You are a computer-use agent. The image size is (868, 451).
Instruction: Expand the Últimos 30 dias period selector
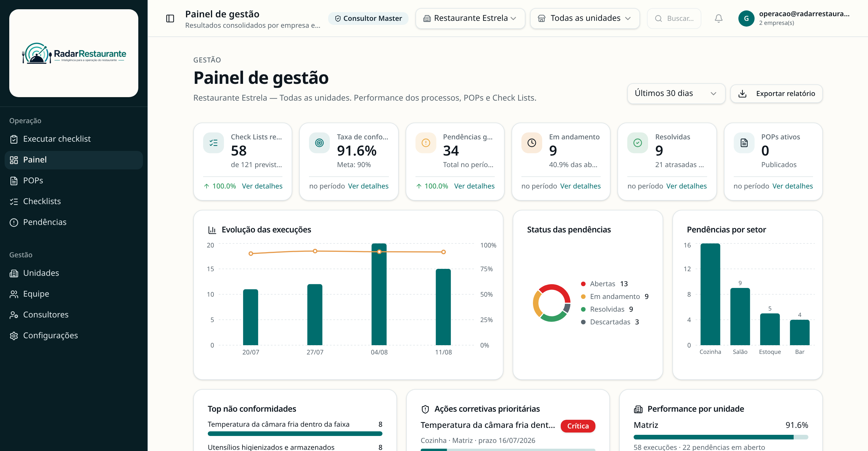click(x=676, y=94)
